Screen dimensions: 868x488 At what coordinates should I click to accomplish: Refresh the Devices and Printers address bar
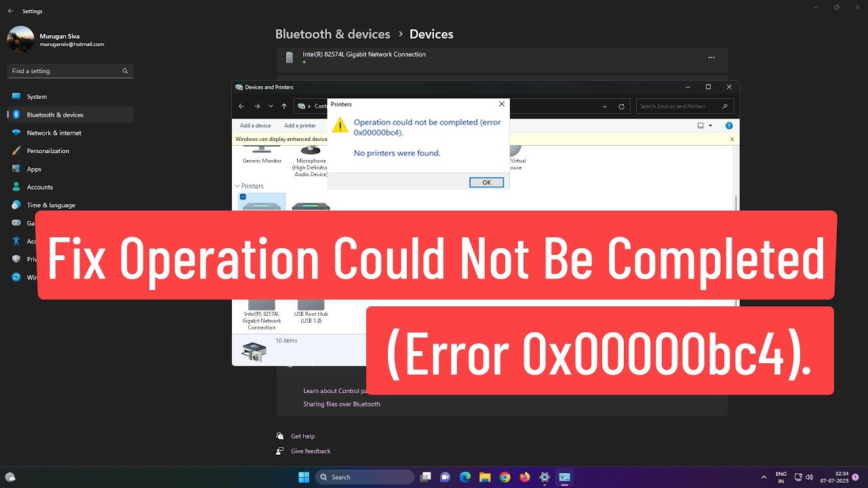click(x=621, y=106)
